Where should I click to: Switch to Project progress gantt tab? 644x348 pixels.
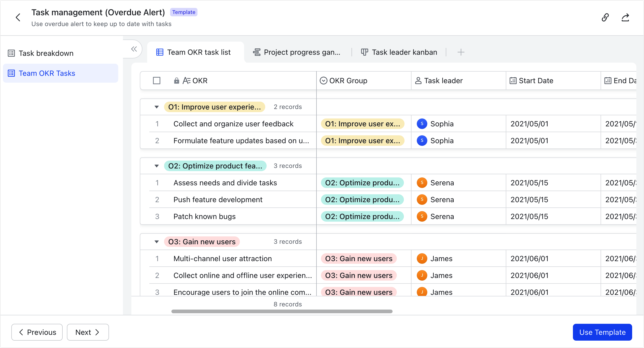pos(297,52)
